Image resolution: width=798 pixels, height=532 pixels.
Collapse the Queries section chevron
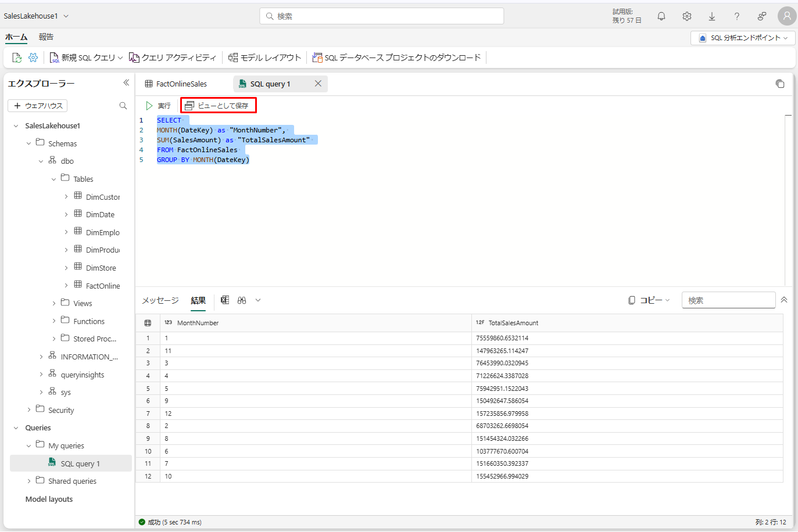point(16,428)
